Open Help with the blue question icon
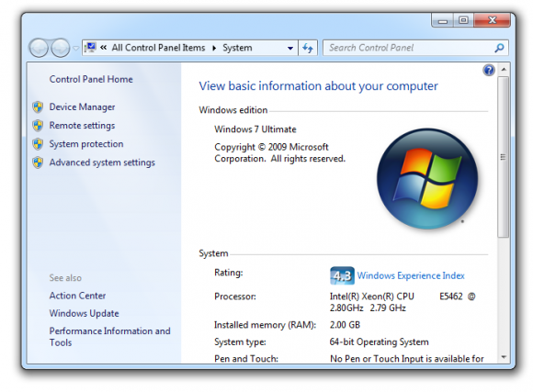The image size is (533, 392). pyautogui.click(x=489, y=71)
